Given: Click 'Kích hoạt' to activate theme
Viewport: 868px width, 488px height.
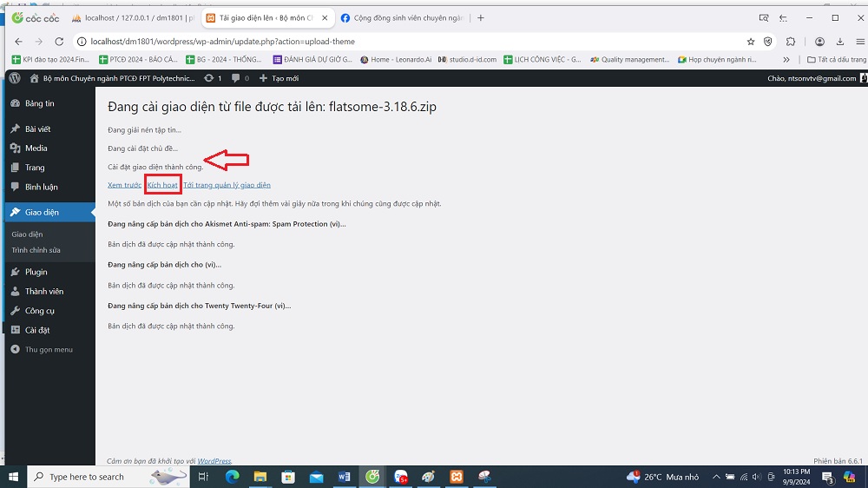Looking at the screenshot, I should [162, 185].
